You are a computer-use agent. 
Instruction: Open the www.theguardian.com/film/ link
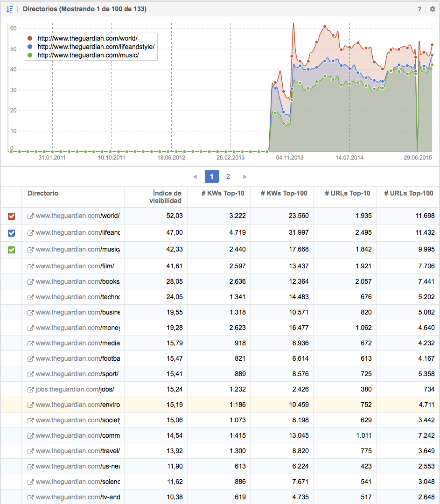click(75, 266)
